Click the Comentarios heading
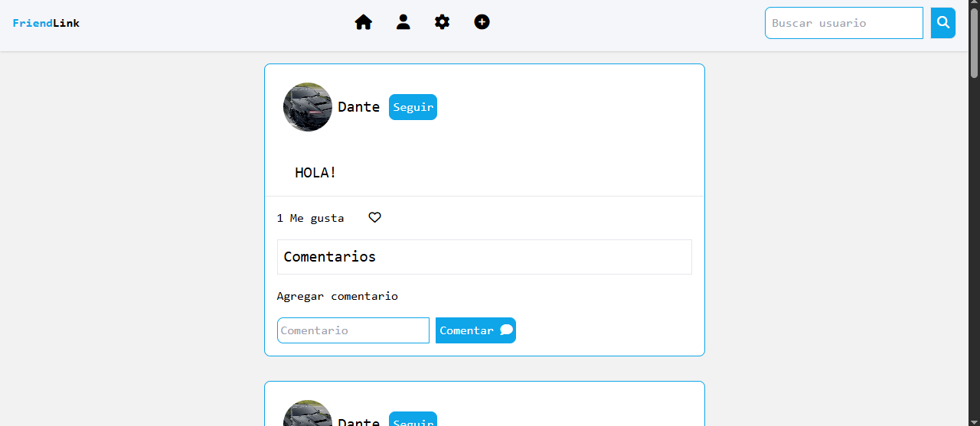The image size is (980, 426). tap(330, 257)
